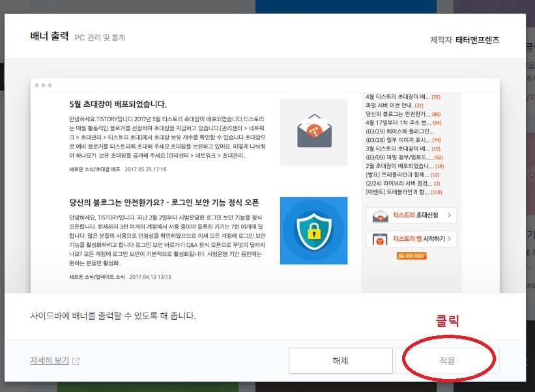
Task: Click envelope icon in 초대신청 banner
Action: pyautogui.click(x=380, y=216)
